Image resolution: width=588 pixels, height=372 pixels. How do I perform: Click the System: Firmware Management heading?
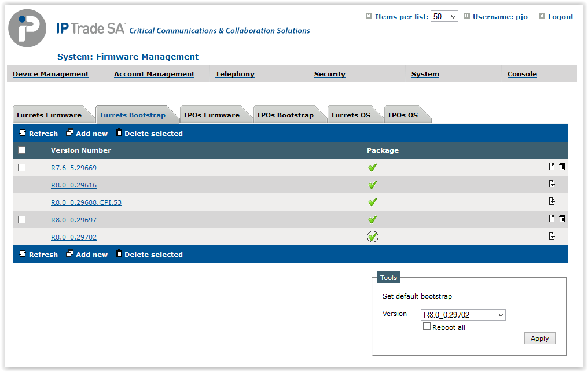coord(127,57)
